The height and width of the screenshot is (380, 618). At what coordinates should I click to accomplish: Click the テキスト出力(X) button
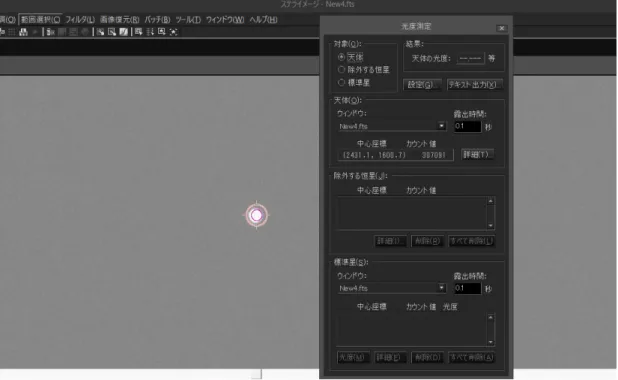(474, 85)
